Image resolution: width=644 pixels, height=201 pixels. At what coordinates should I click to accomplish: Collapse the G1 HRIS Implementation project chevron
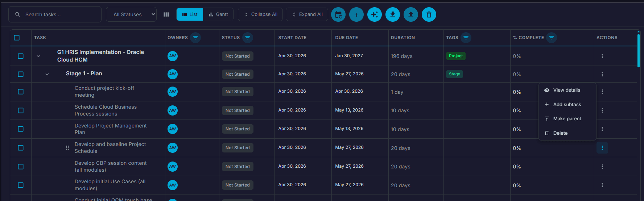pyautogui.click(x=38, y=56)
